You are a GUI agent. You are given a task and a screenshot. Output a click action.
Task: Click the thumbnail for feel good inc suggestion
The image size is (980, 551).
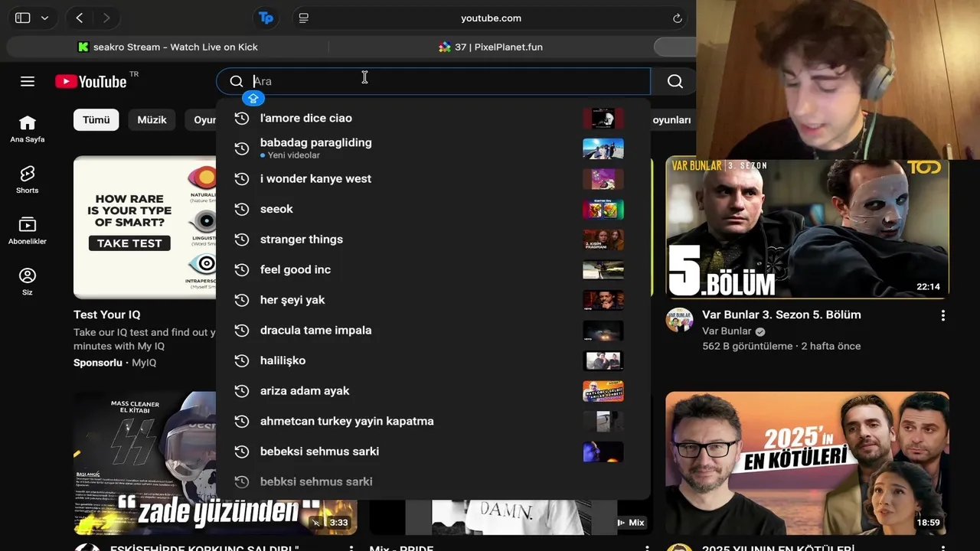coord(603,269)
